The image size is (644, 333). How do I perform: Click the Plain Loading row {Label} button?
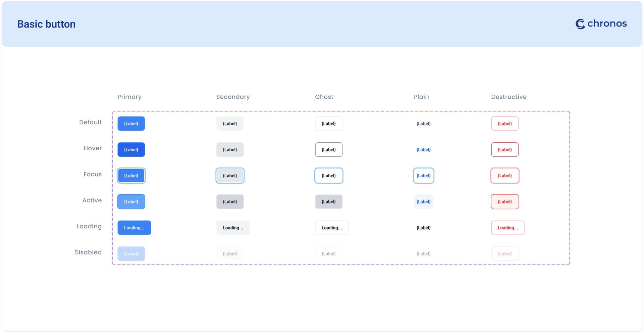pos(423,228)
